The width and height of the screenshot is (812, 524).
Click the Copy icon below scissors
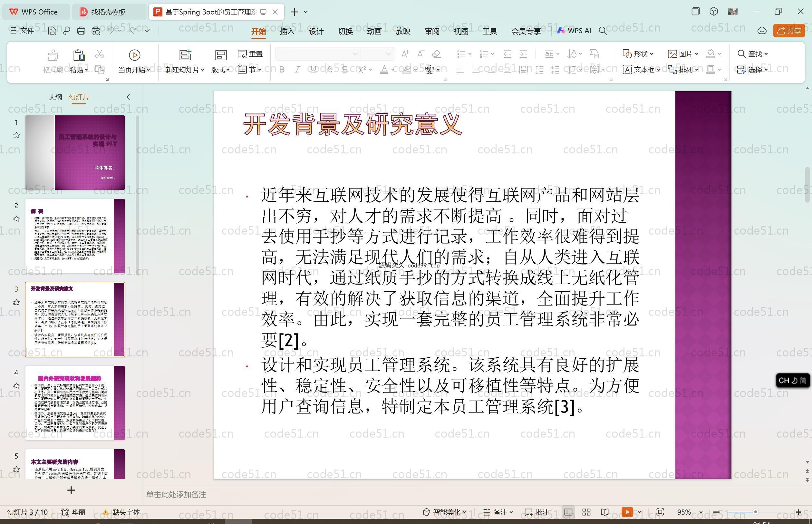click(99, 70)
